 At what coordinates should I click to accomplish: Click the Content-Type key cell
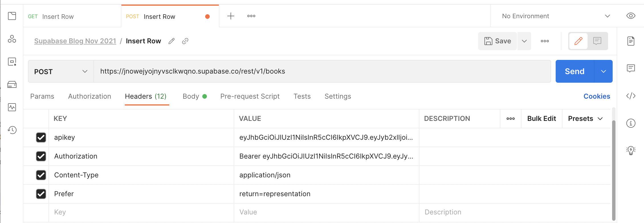click(x=141, y=175)
